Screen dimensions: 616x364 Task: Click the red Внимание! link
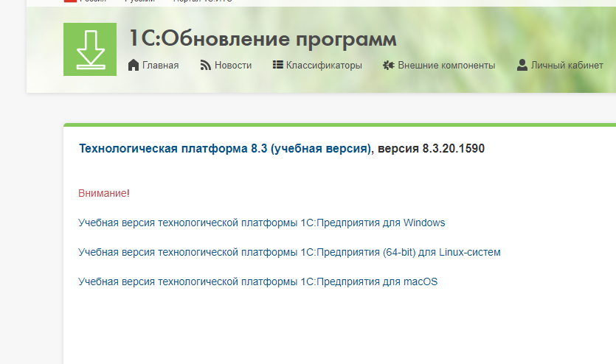coord(104,193)
